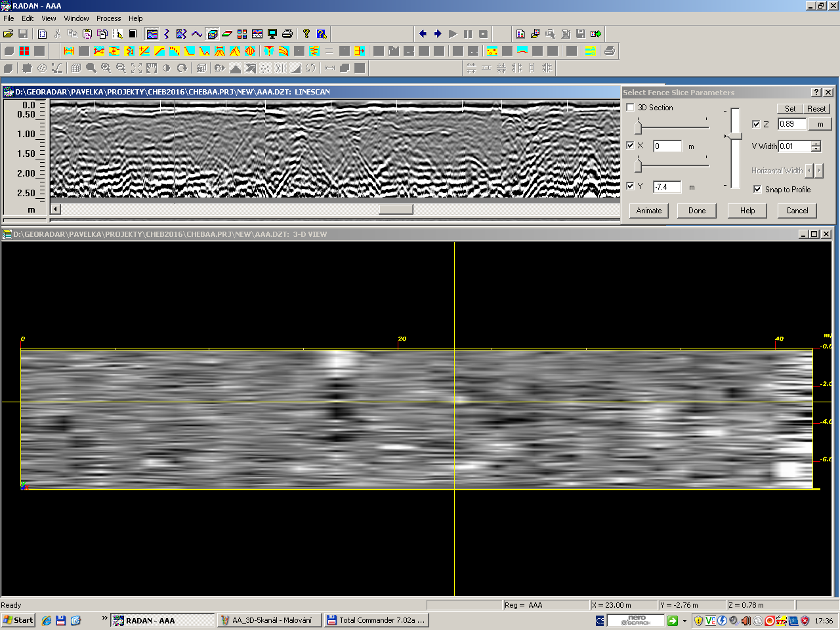Click the rotate arrow icon in third toolbar
The height and width of the screenshot is (630, 840).
pos(182,68)
